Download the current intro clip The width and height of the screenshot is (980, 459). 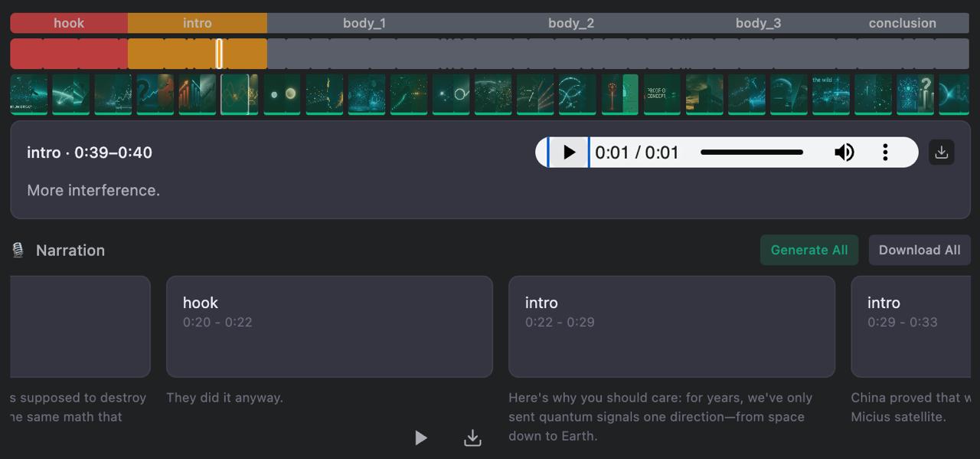click(941, 152)
